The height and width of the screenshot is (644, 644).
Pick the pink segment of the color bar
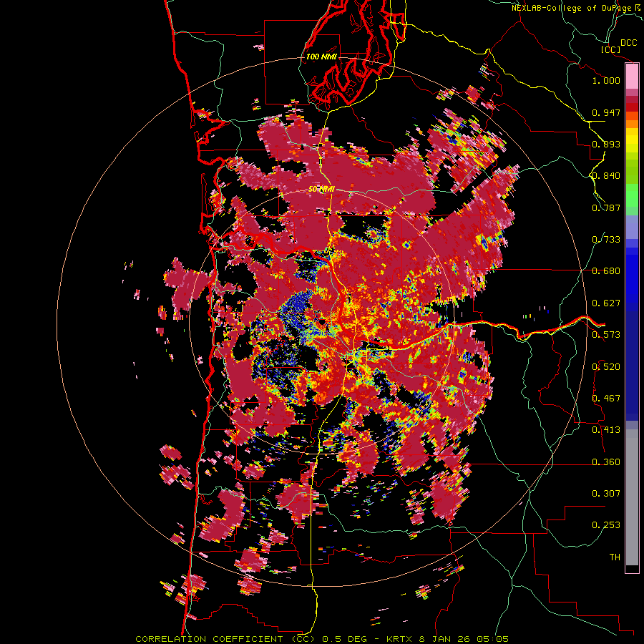click(632, 77)
